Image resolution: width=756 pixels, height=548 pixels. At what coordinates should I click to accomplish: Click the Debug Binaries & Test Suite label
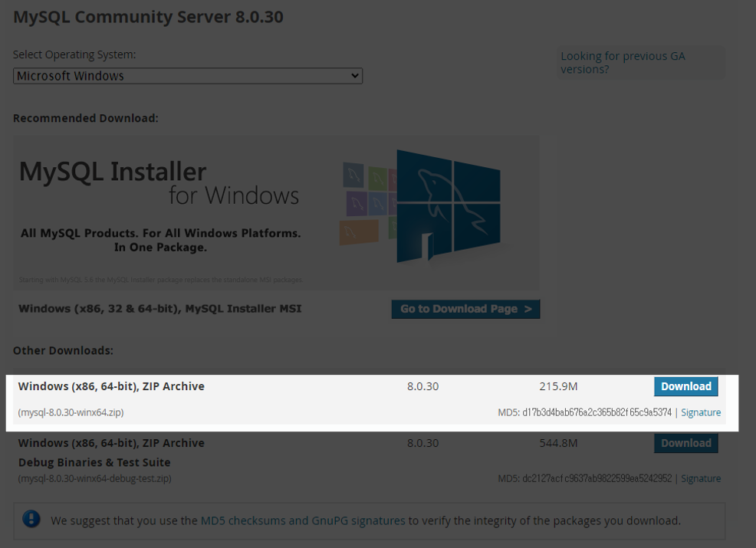[x=94, y=462]
